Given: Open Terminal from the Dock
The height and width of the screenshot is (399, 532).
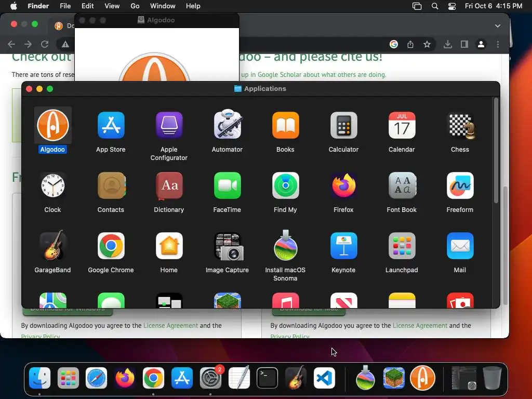Looking at the screenshot, I should [x=268, y=378].
